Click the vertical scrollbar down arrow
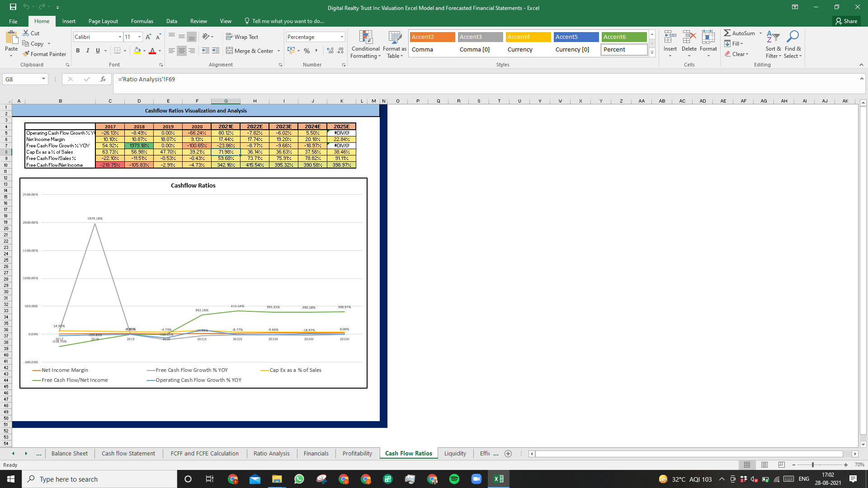This screenshot has width=868, height=488. tap(863, 445)
